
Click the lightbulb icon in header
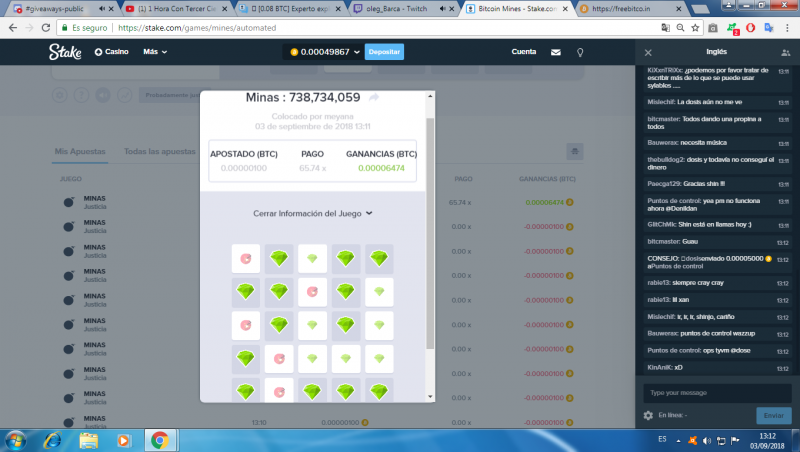580,52
